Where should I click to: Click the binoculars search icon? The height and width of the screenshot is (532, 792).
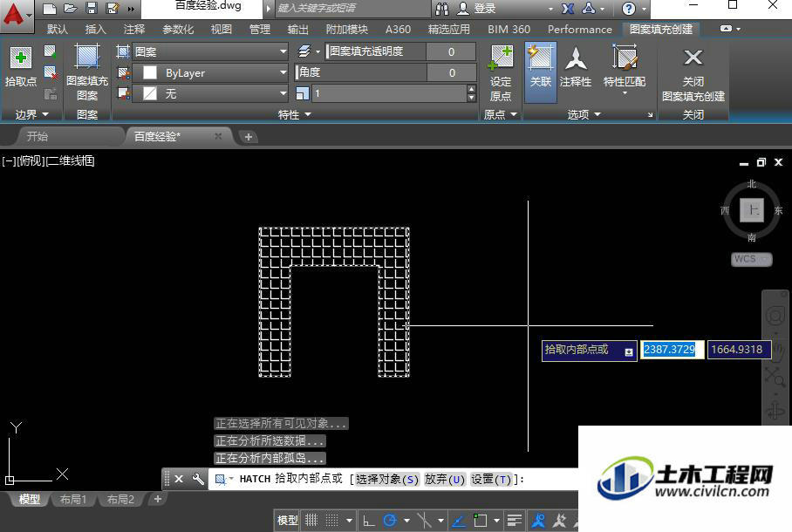(x=442, y=9)
